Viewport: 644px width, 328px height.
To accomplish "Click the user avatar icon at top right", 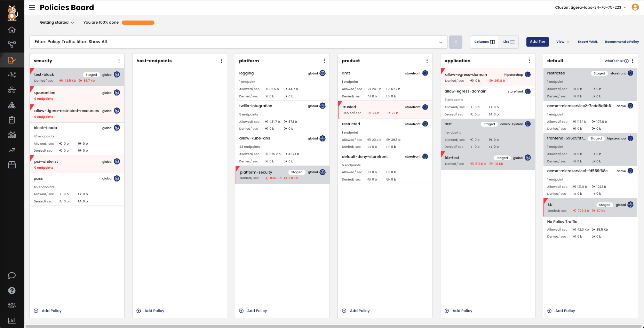I will (x=635, y=7).
